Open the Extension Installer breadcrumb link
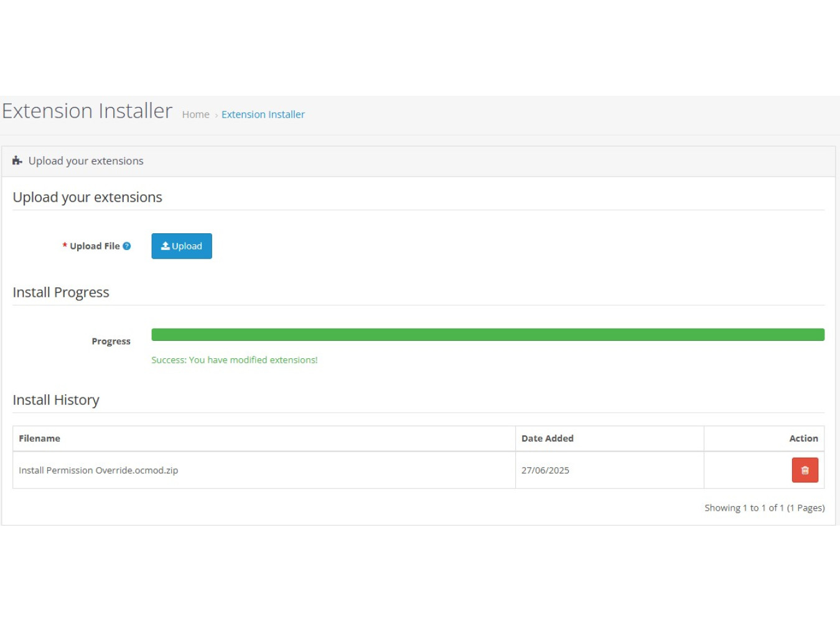 pyautogui.click(x=263, y=114)
